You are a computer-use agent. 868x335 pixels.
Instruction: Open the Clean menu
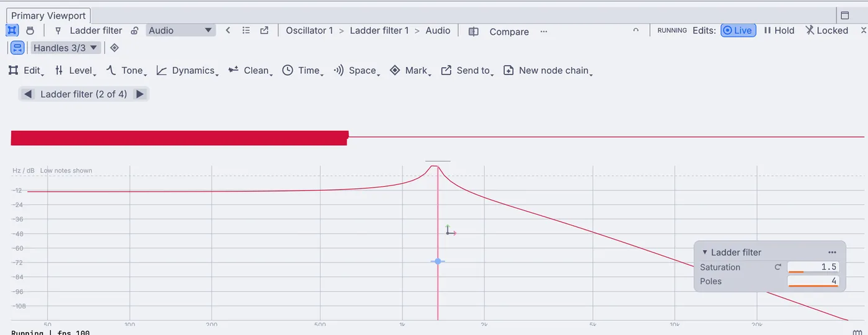click(251, 71)
